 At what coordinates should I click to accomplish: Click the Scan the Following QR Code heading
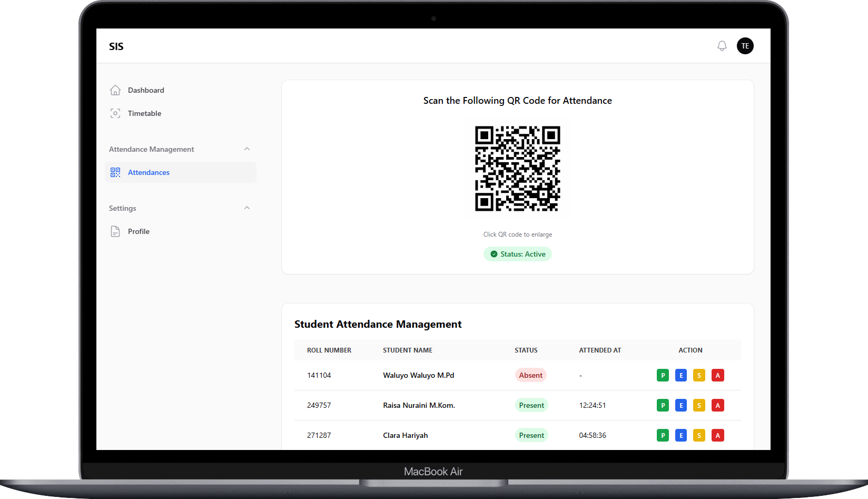518,101
